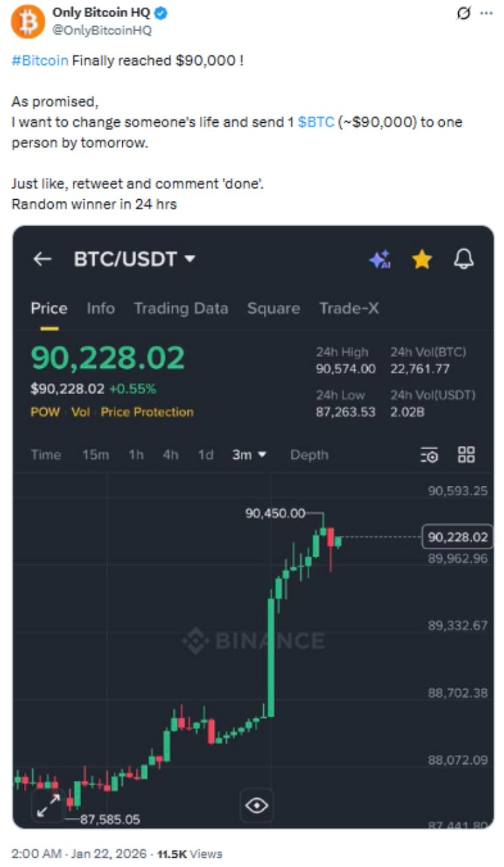The height and width of the screenshot is (867, 504).
Task: Open the tweet's three-dot more menu
Action: (486, 13)
